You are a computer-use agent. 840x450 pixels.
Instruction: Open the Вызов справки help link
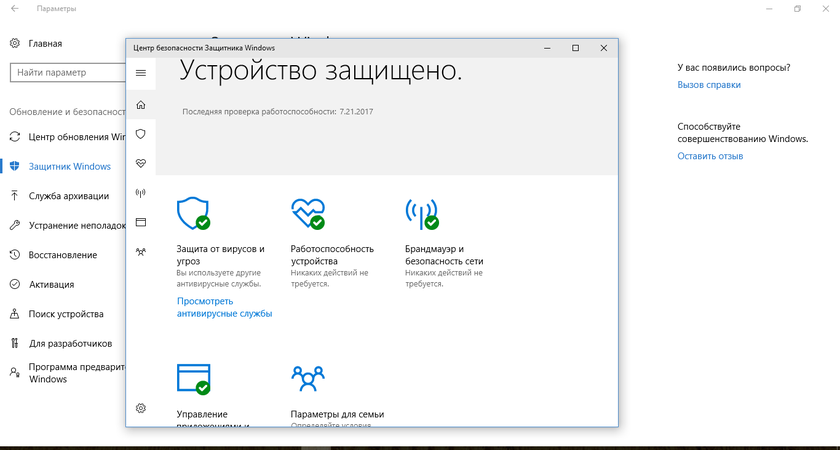click(x=709, y=85)
